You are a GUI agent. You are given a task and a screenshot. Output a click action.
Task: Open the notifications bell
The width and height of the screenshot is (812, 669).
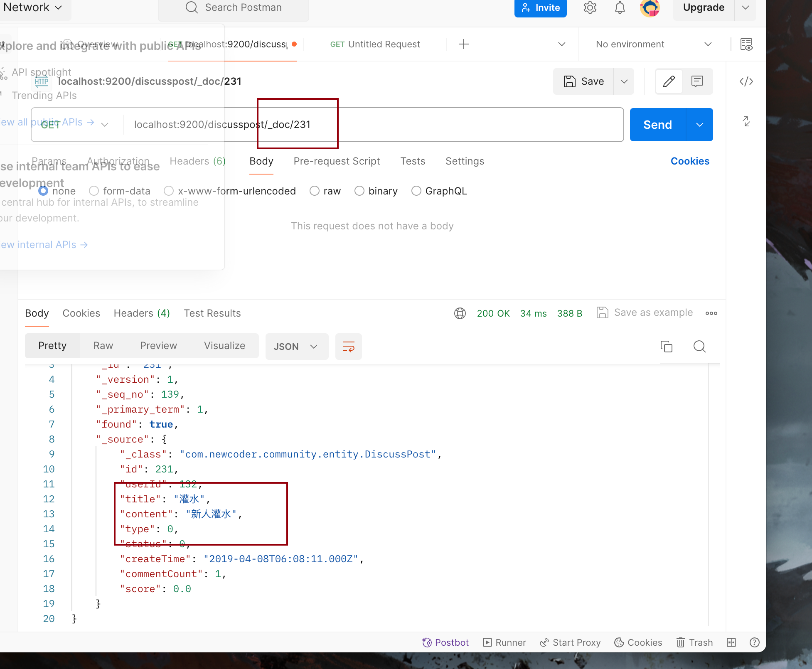point(620,7)
